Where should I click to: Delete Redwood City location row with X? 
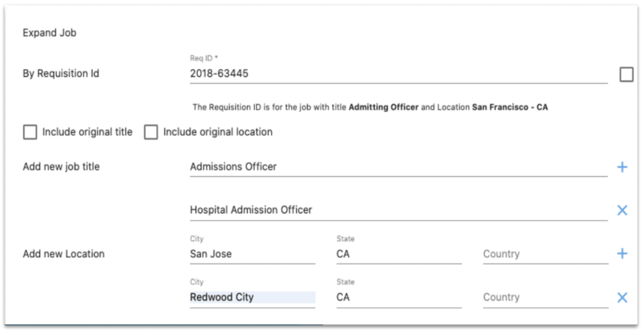click(622, 298)
